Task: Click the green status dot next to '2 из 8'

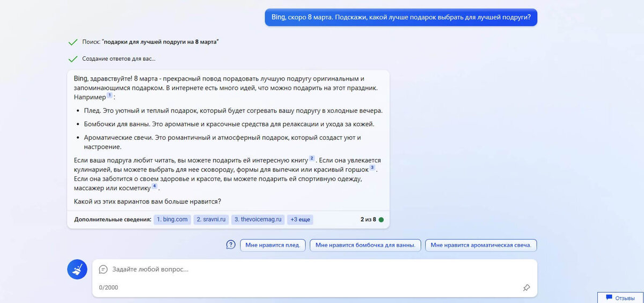Action: tap(381, 220)
